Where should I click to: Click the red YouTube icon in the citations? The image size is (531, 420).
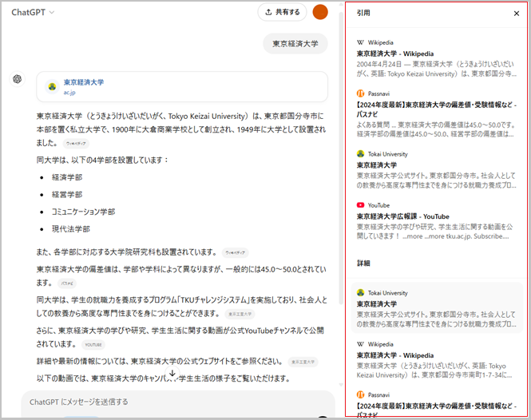pos(360,205)
